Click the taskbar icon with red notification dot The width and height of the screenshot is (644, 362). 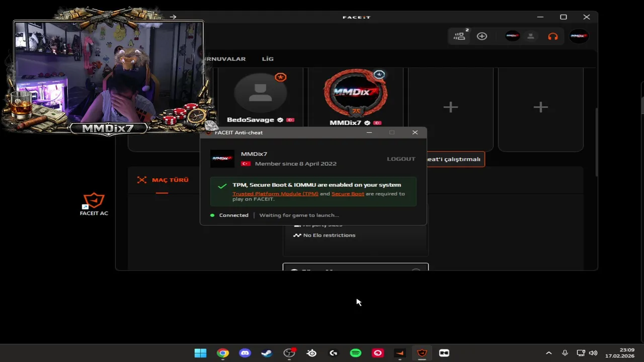tap(289, 353)
